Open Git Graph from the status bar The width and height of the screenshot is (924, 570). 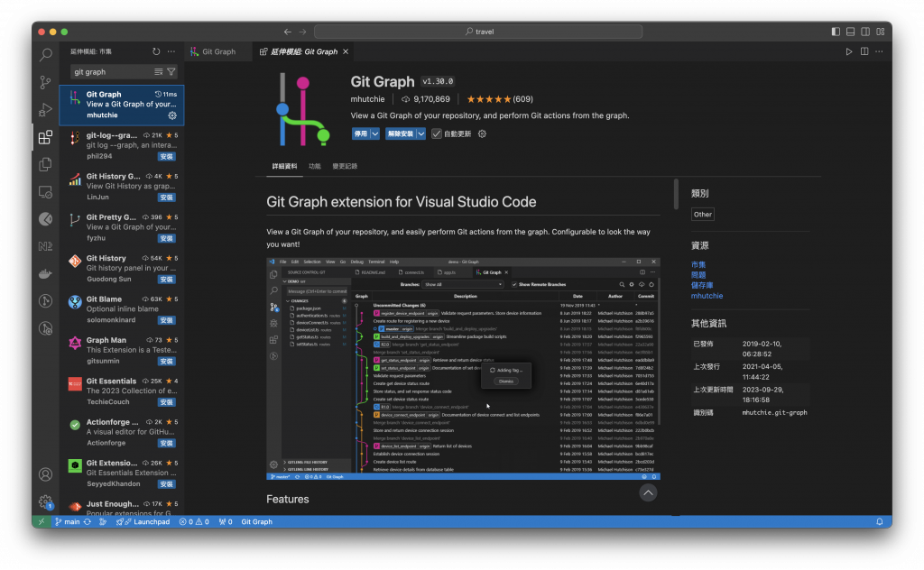point(257,521)
